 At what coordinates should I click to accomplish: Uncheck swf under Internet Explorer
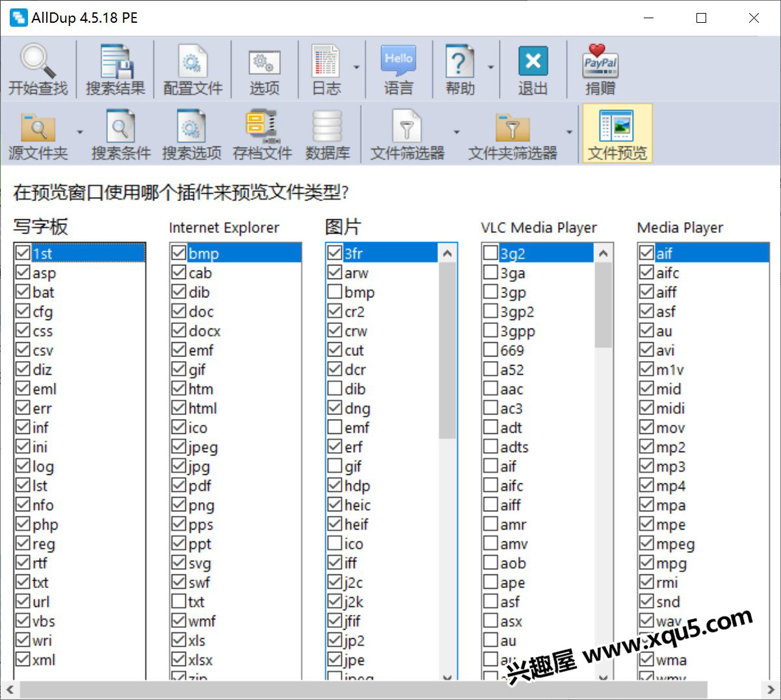click(179, 582)
